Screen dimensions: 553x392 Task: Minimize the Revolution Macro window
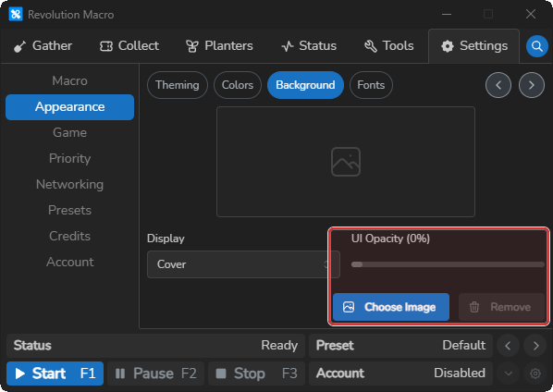pyautogui.click(x=447, y=14)
